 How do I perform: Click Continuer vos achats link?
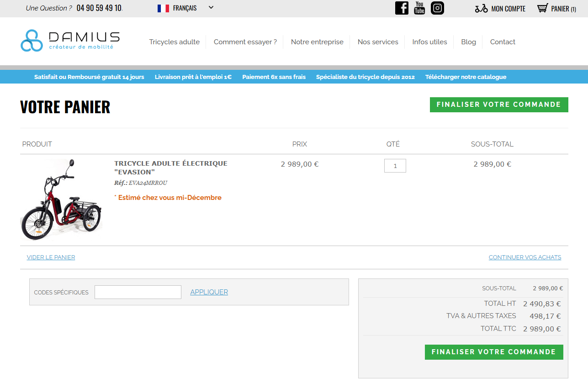pos(524,257)
